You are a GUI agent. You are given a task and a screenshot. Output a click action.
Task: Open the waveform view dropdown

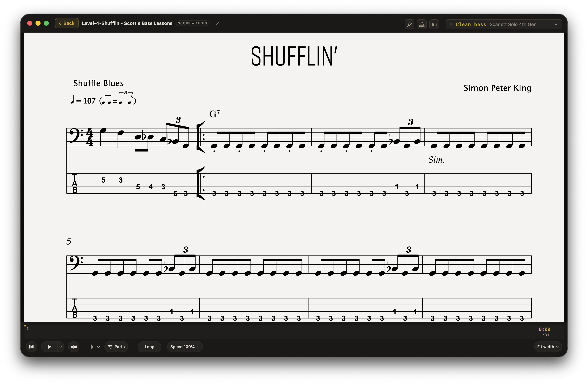[95, 347]
